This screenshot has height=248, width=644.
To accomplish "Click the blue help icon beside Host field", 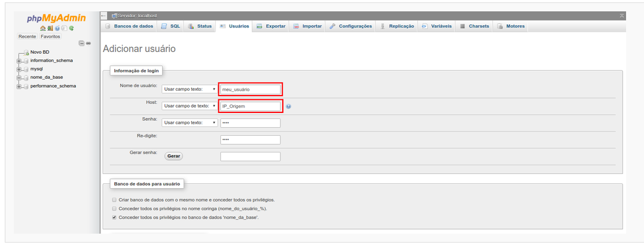I will click(x=288, y=106).
